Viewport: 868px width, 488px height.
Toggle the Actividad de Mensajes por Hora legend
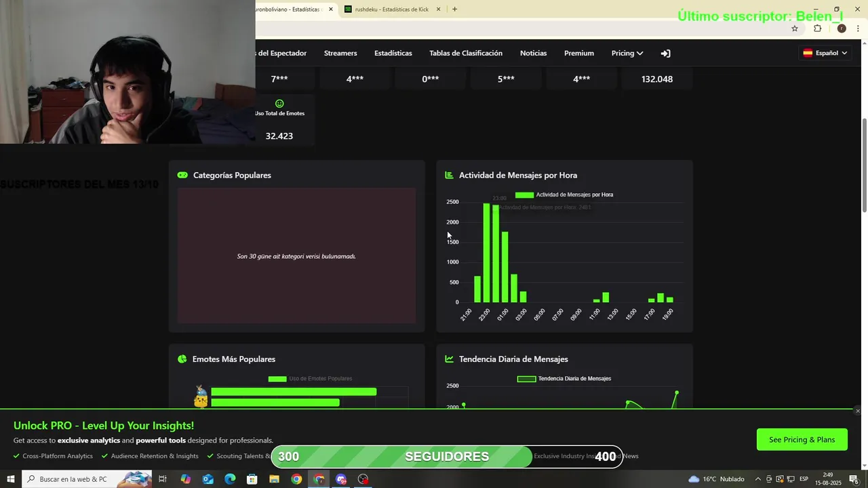coord(564,195)
